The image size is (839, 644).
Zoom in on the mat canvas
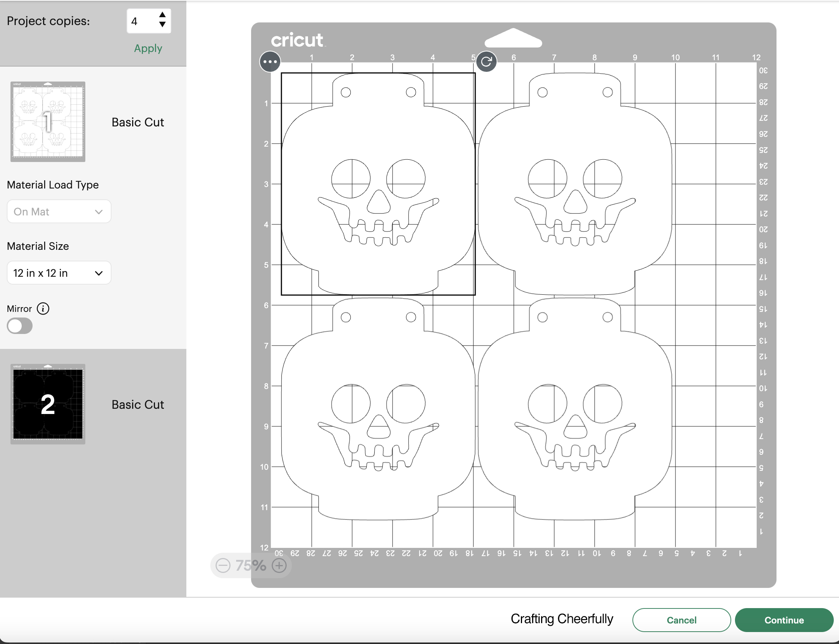pyautogui.click(x=279, y=565)
